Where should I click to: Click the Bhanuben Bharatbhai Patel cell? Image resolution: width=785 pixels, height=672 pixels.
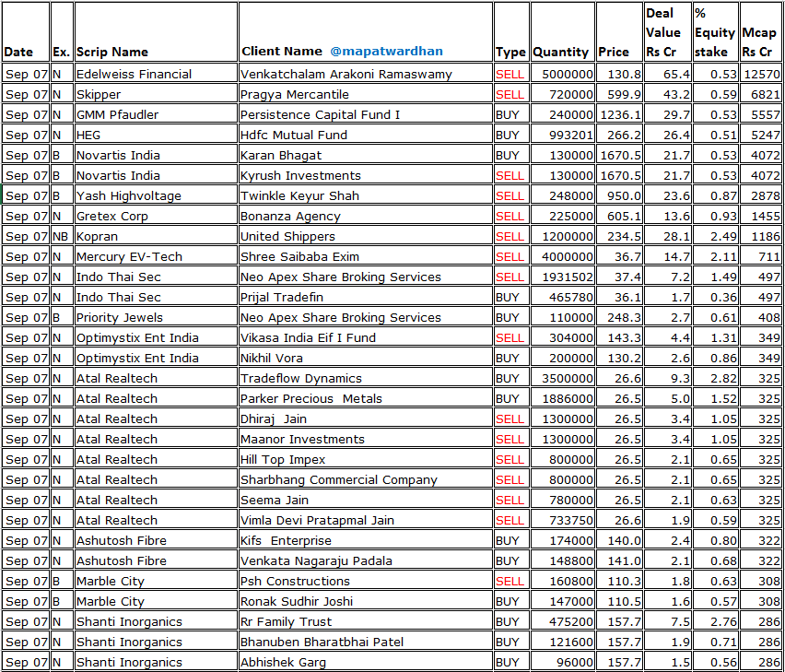(366, 642)
